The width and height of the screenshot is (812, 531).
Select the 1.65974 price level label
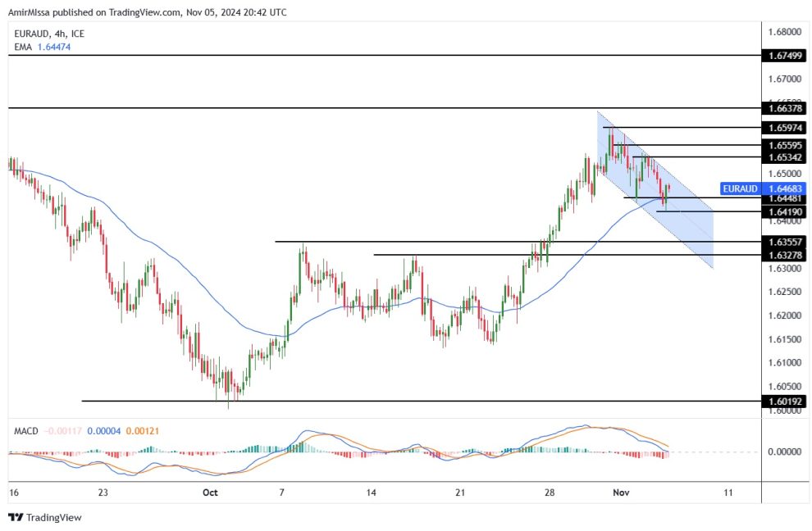(x=785, y=127)
